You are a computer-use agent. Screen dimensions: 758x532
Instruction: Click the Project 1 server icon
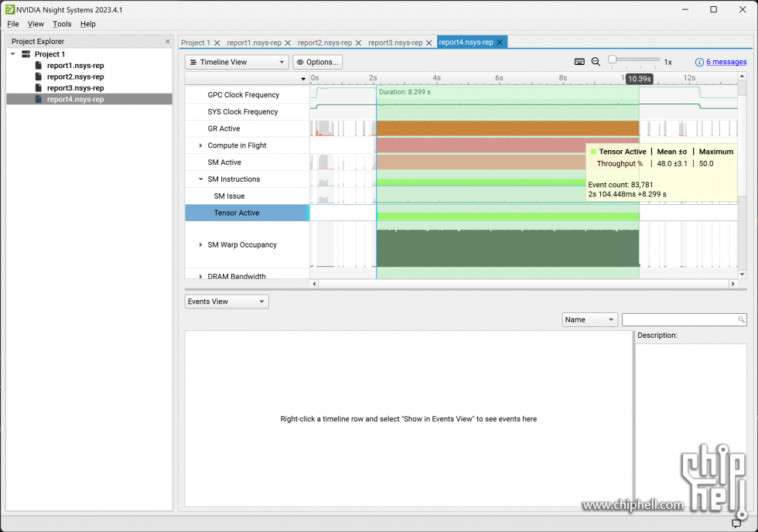click(x=26, y=54)
